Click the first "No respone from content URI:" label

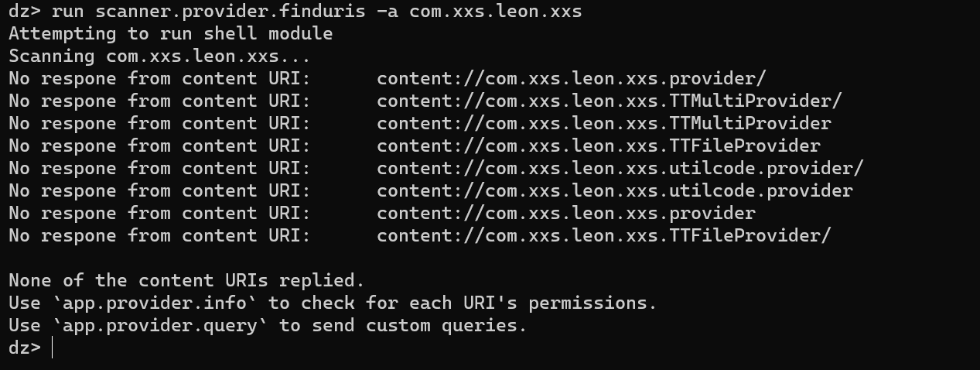[159, 78]
